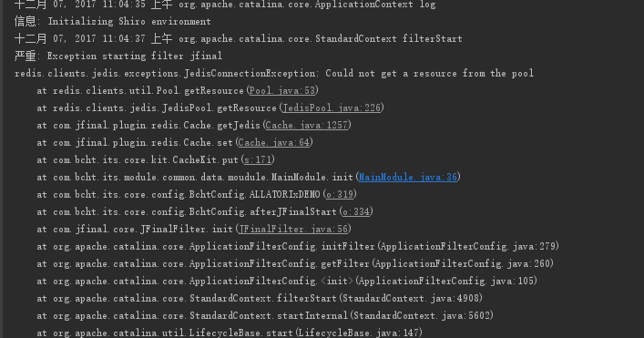
Task: Jump to MainModule.java:36 source
Action: pos(408,177)
